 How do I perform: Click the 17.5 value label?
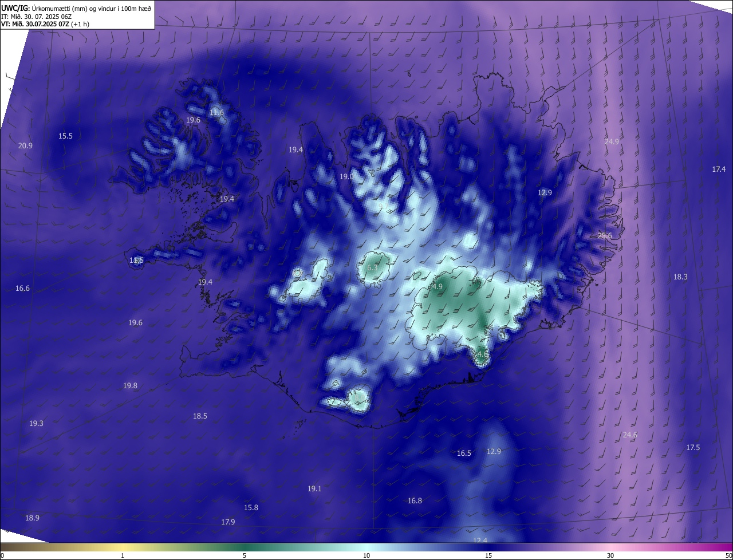(693, 448)
